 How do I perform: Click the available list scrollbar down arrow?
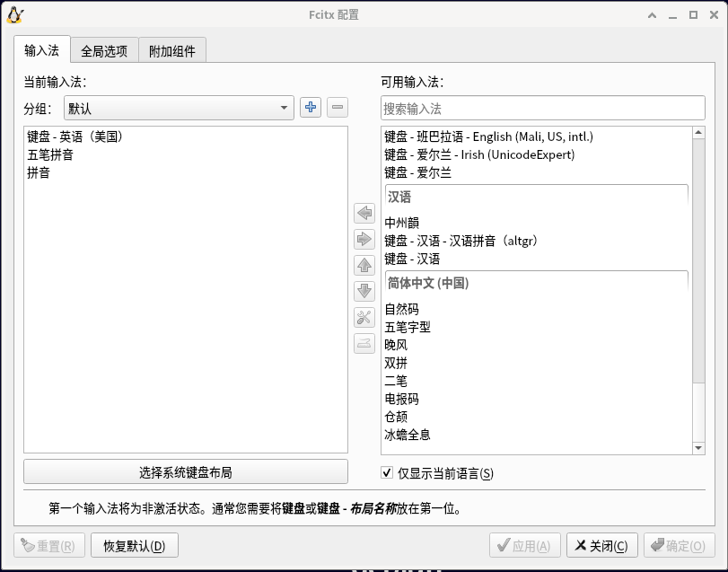point(698,448)
